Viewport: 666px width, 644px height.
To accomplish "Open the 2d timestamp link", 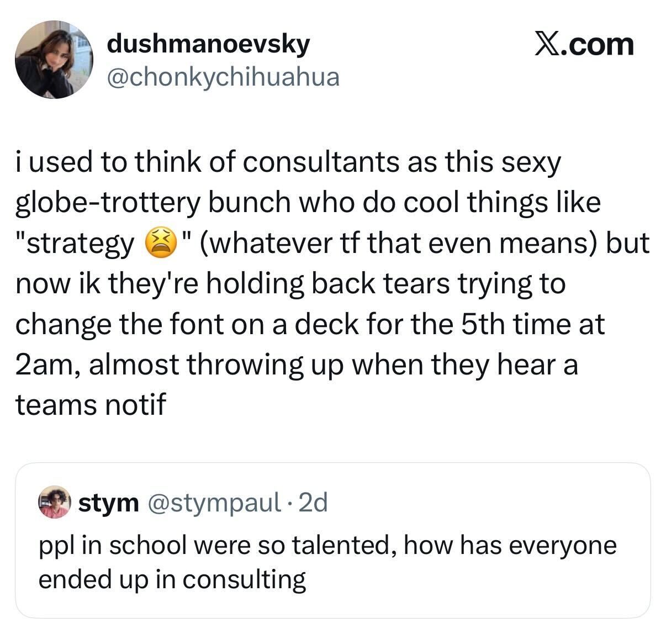I will click(x=313, y=503).
